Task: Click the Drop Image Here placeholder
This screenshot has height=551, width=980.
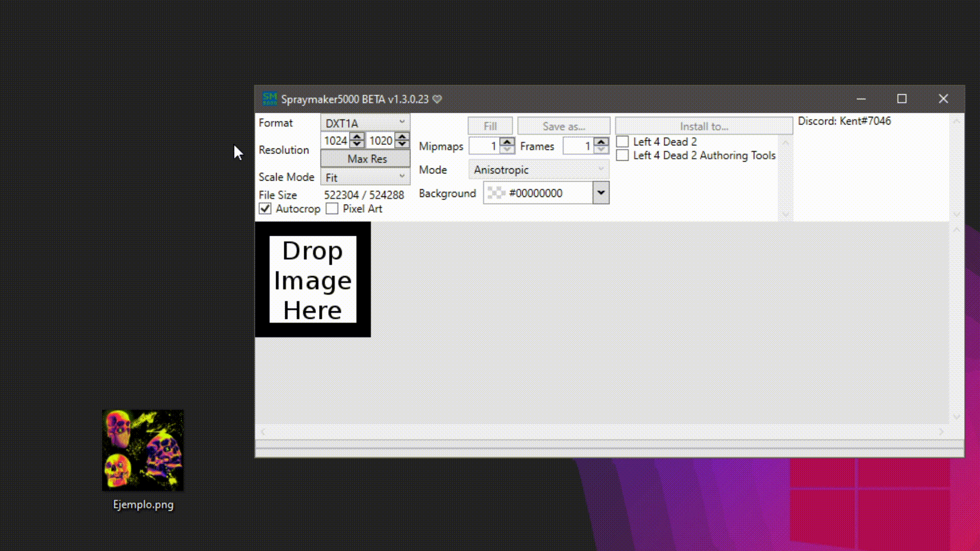Action: [x=312, y=280]
